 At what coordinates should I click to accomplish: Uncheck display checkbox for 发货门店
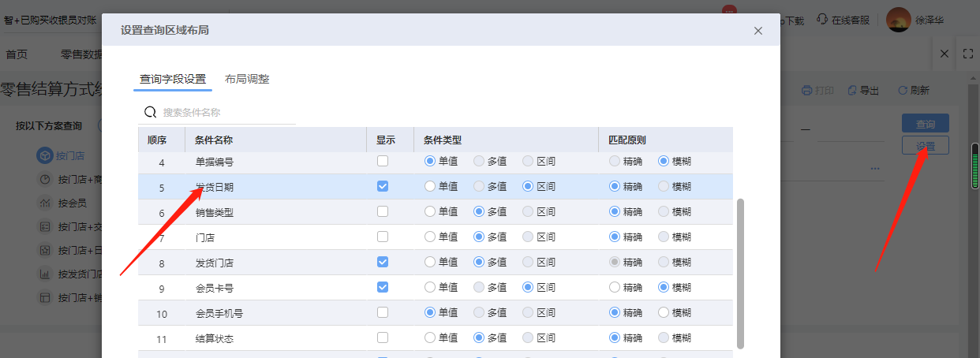tap(383, 263)
